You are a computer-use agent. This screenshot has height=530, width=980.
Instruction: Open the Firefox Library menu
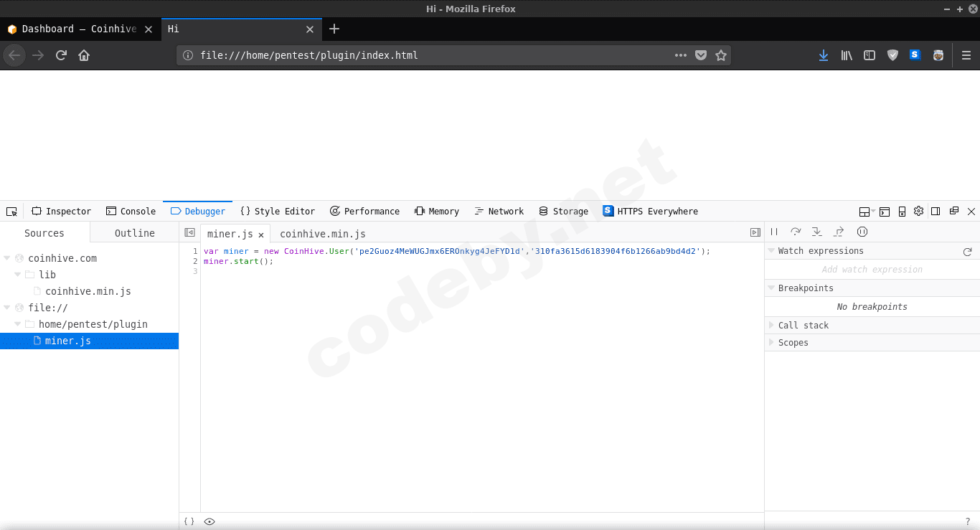coord(847,55)
